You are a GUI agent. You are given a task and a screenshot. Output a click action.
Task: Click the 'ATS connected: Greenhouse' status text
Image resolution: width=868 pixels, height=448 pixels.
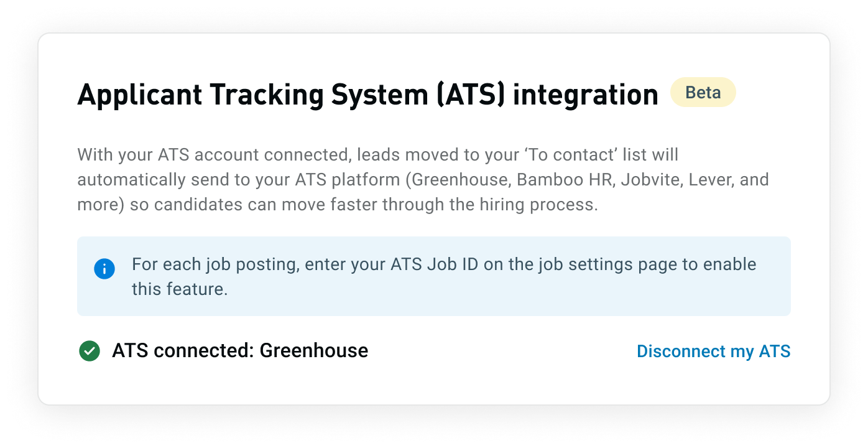(x=240, y=351)
